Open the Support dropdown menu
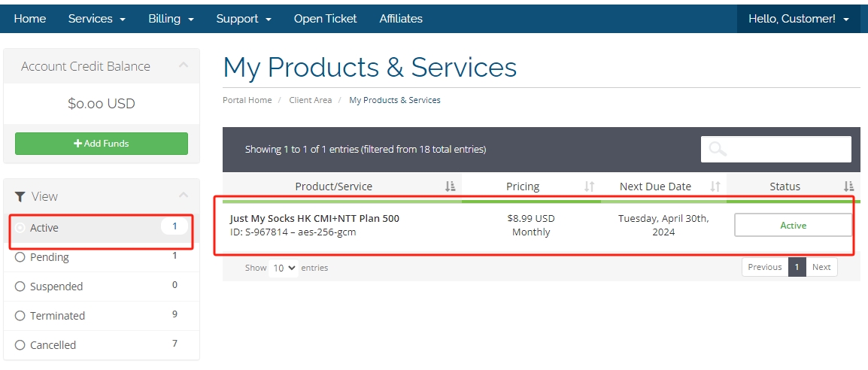The height and width of the screenshot is (370, 868). 244,19
